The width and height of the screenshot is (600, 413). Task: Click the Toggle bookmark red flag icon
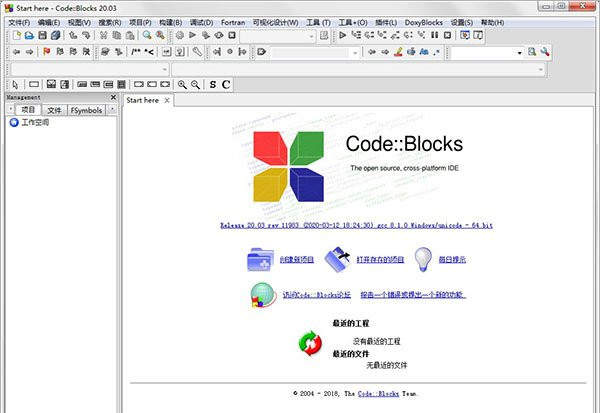pos(47,52)
